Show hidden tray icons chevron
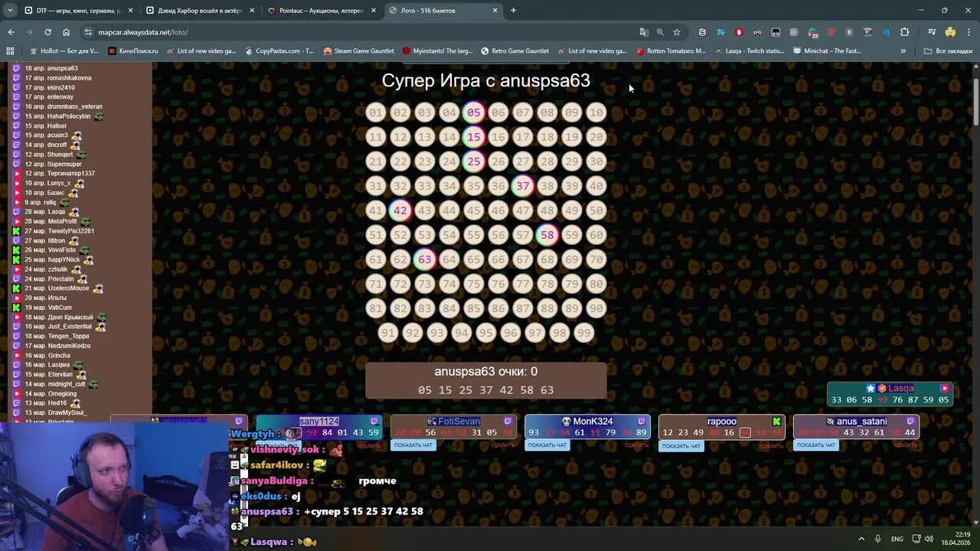The height and width of the screenshot is (551, 980). pos(861,539)
